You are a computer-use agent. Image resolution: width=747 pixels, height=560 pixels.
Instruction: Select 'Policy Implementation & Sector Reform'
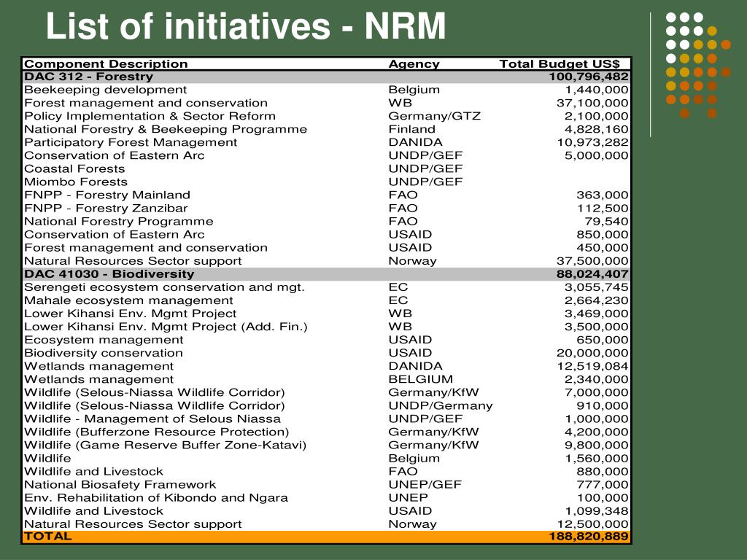(150, 116)
